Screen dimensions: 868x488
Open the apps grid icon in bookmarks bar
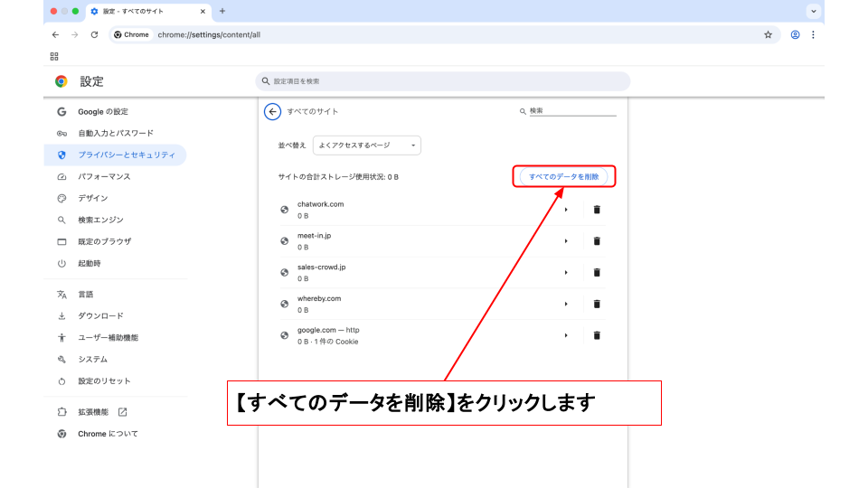tap(54, 56)
